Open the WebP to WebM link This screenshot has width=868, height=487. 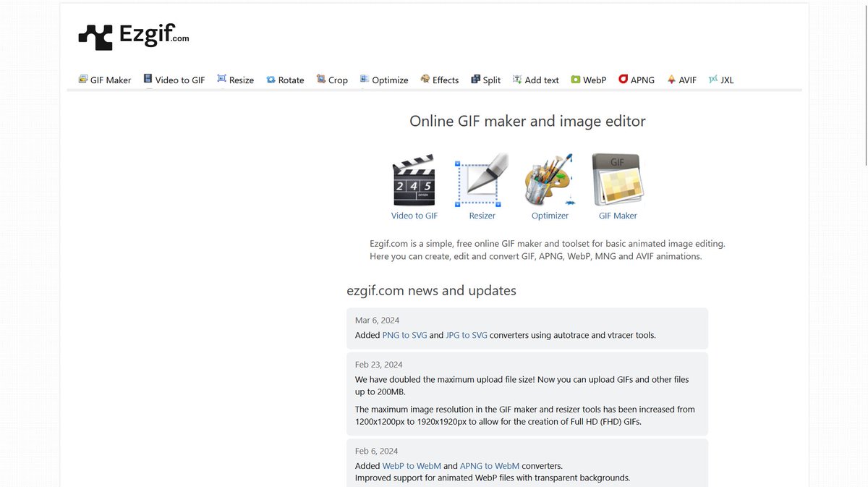(412, 466)
